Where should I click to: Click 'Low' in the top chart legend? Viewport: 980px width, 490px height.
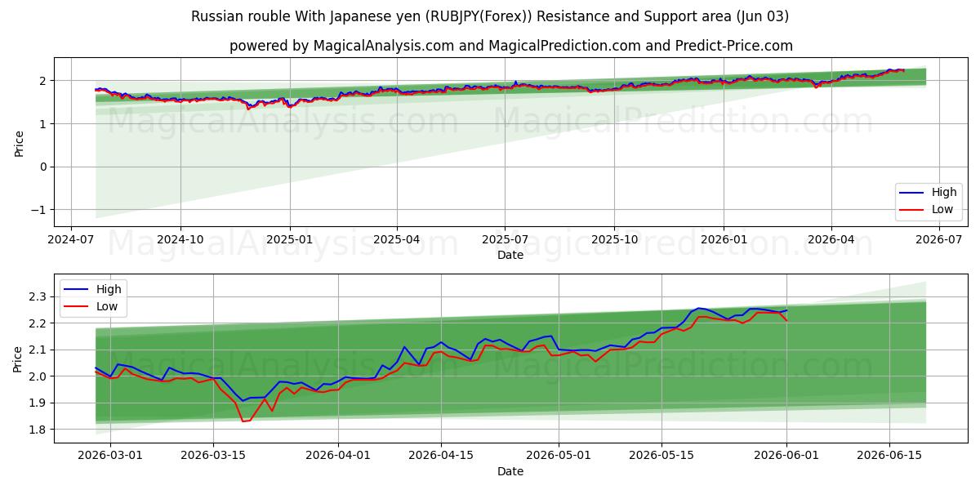pos(942,210)
